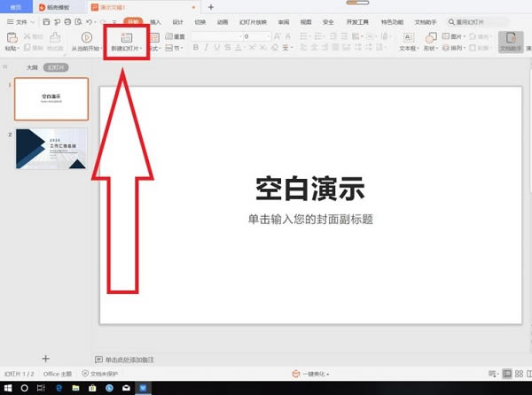Click the 粘贴 (Paste) icon
Viewport: 532px width, 395px height.
pyautogui.click(x=10, y=38)
